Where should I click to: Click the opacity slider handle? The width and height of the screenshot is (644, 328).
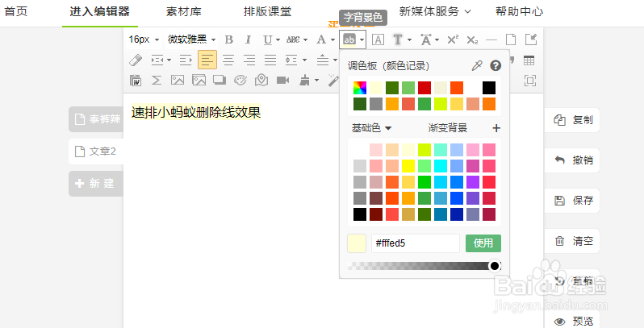495,266
